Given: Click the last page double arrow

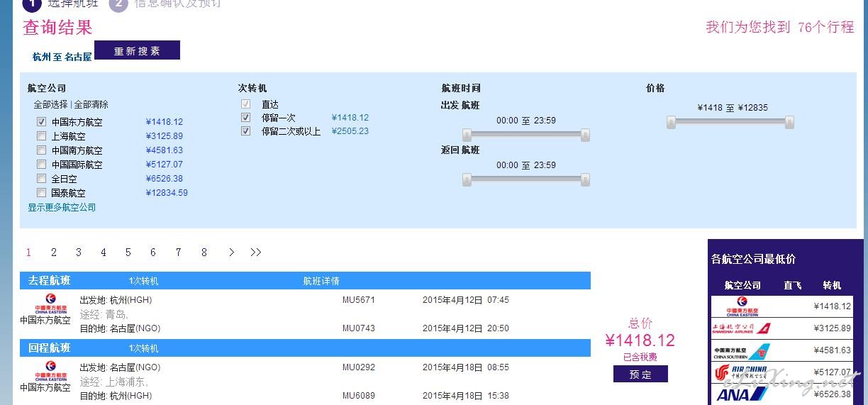Looking at the screenshot, I should pyautogui.click(x=255, y=252).
